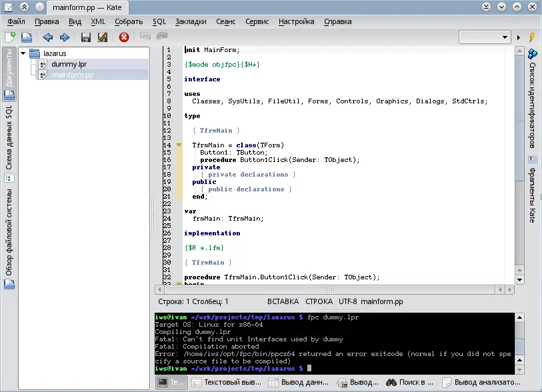
Task: Open the Справка menu
Action: 338,21
